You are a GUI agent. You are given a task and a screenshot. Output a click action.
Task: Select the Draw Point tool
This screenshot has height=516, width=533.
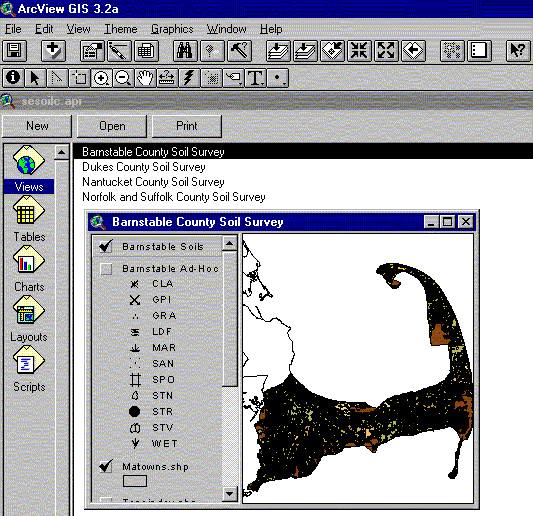pos(278,78)
